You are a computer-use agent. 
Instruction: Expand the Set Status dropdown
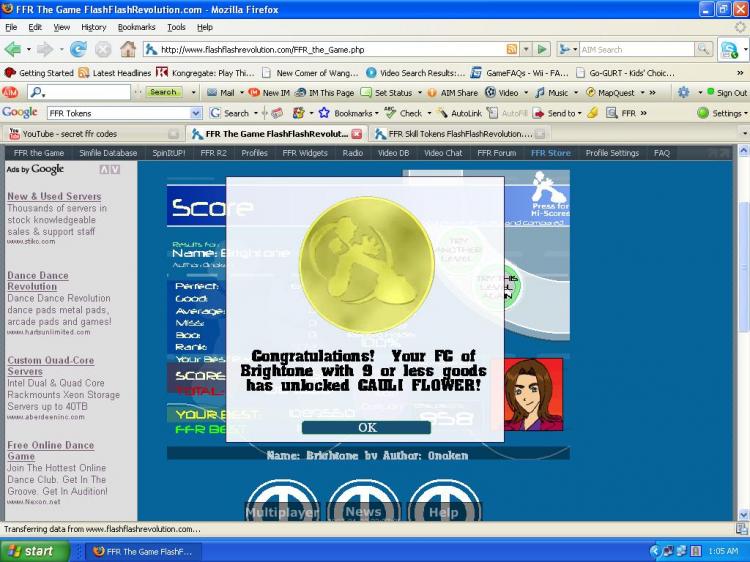[x=419, y=92]
